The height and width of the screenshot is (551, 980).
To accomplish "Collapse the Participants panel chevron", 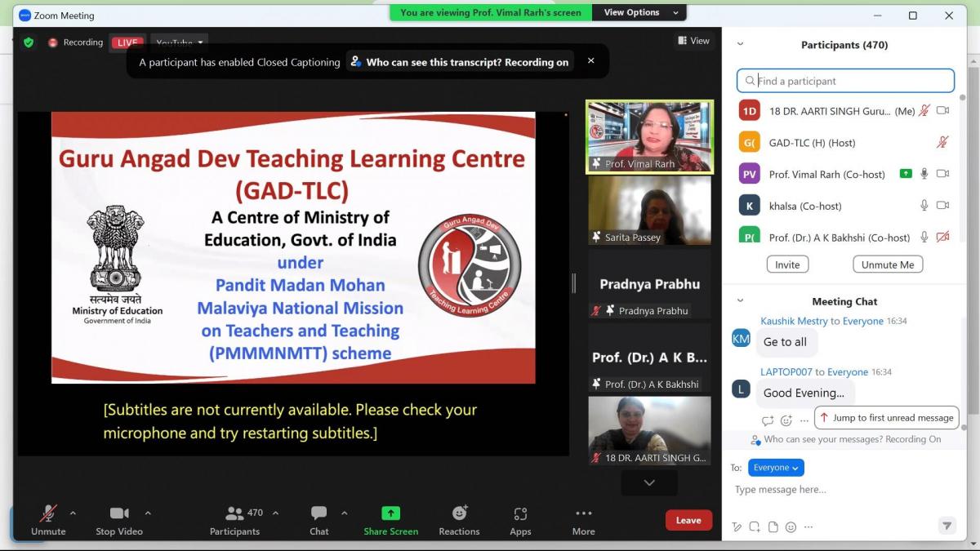I will [741, 45].
